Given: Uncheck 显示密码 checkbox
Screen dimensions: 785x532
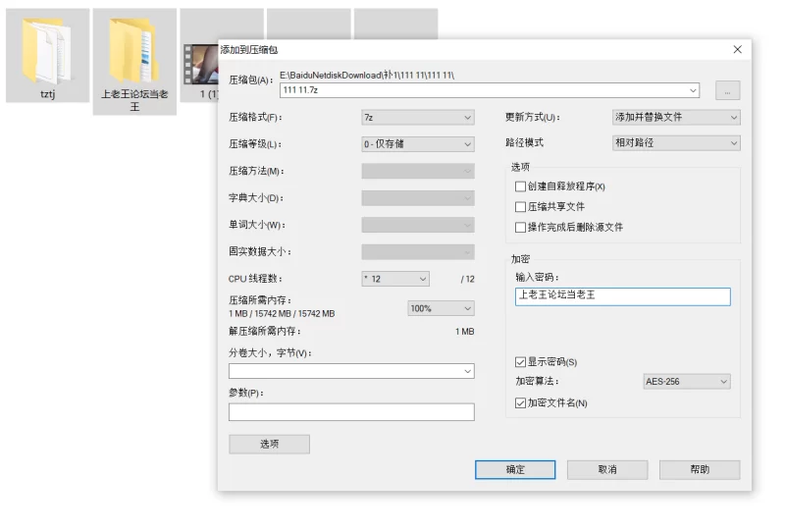Looking at the screenshot, I should pyautogui.click(x=520, y=362).
